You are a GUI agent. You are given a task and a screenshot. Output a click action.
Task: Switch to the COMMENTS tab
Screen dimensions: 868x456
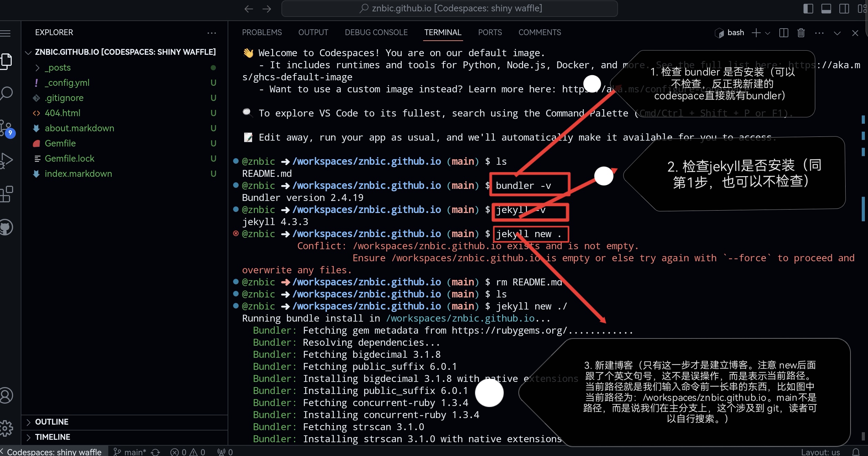tap(540, 32)
